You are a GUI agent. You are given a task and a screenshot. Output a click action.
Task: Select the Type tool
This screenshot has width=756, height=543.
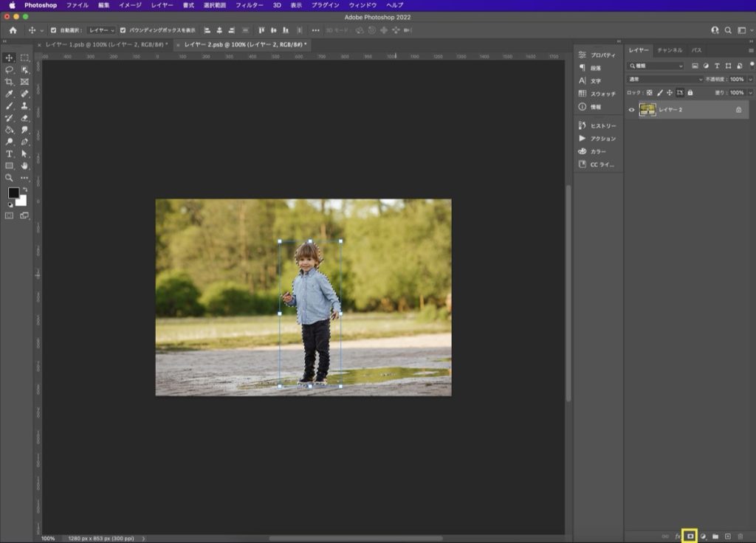pos(9,153)
